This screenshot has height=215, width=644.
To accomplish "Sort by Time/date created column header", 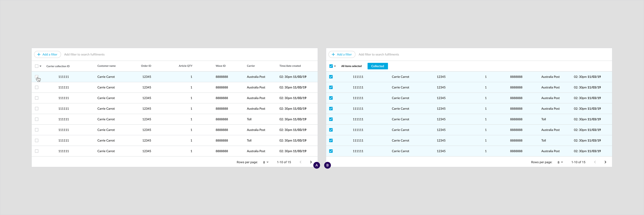I will (x=290, y=66).
